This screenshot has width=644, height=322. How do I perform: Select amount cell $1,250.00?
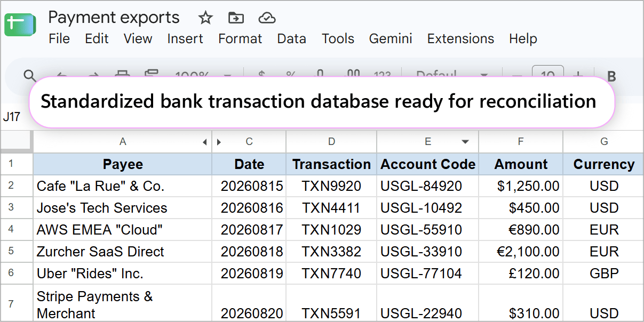click(x=521, y=186)
